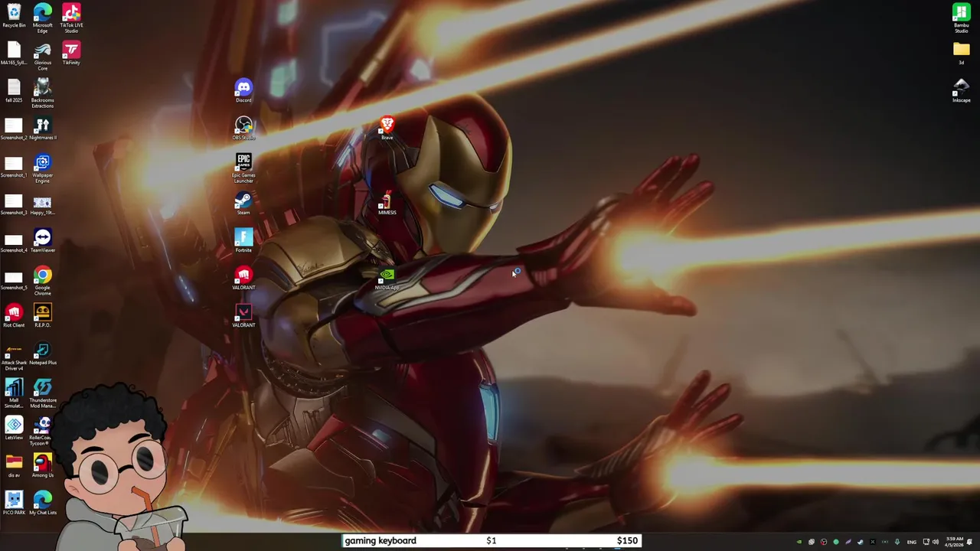Select the MA165_Syll document file

coord(14,53)
